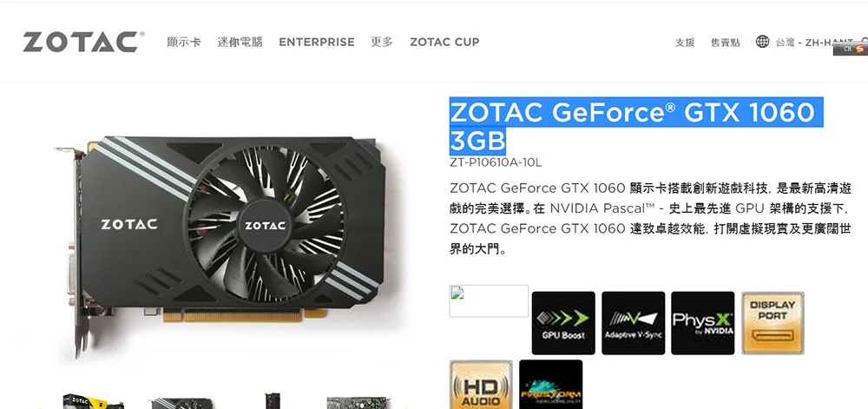868x409 pixels.
Task: Click the highlighted GTX 1060 3GB title
Action: pos(632,126)
